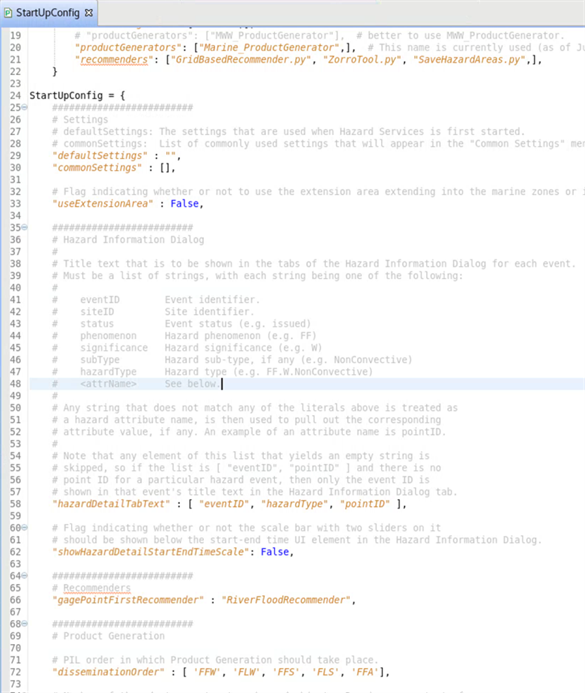Viewport: 585px width, 693px height.
Task: Click the "# Recommenders" comment
Action: coord(91,588)
